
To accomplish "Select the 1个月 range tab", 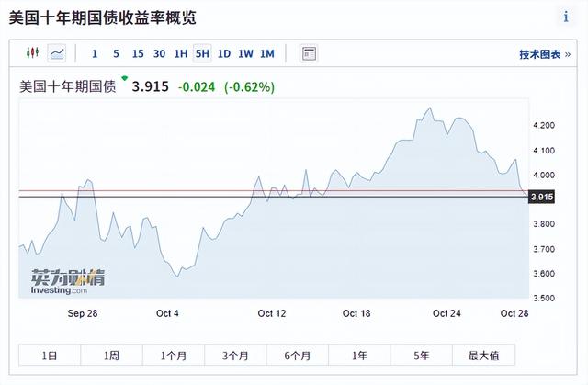I will pos(174,355).
